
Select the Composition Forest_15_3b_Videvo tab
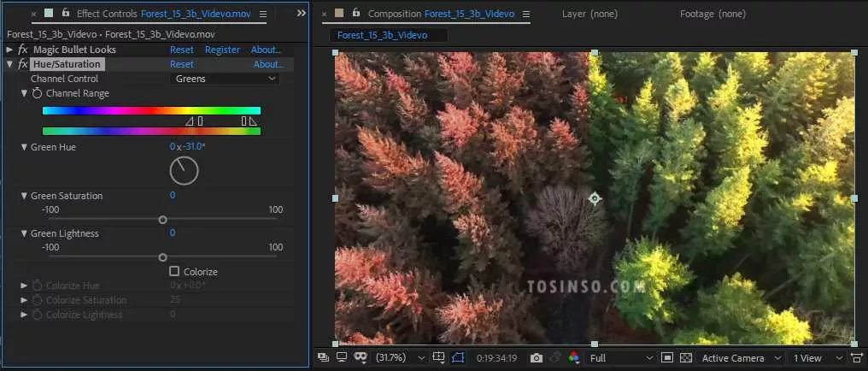click(441, 14)
